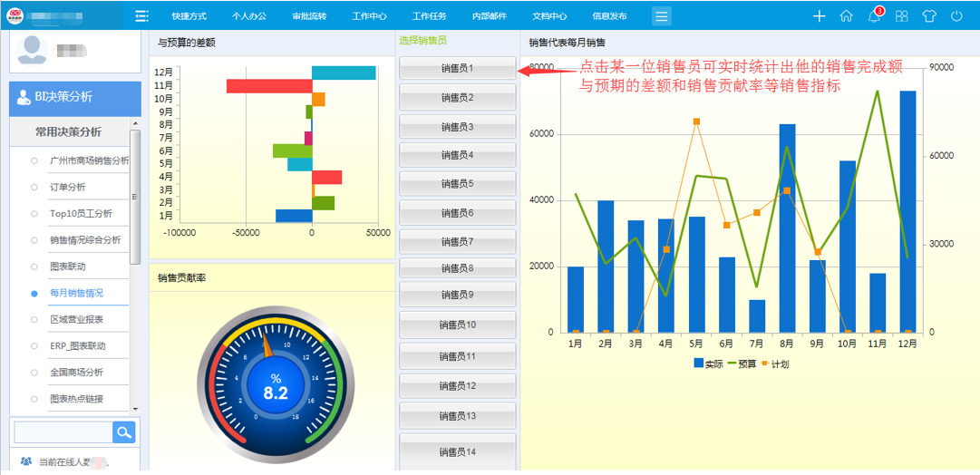
Task: Click the search magnifier button
Action: pos(124,431)
